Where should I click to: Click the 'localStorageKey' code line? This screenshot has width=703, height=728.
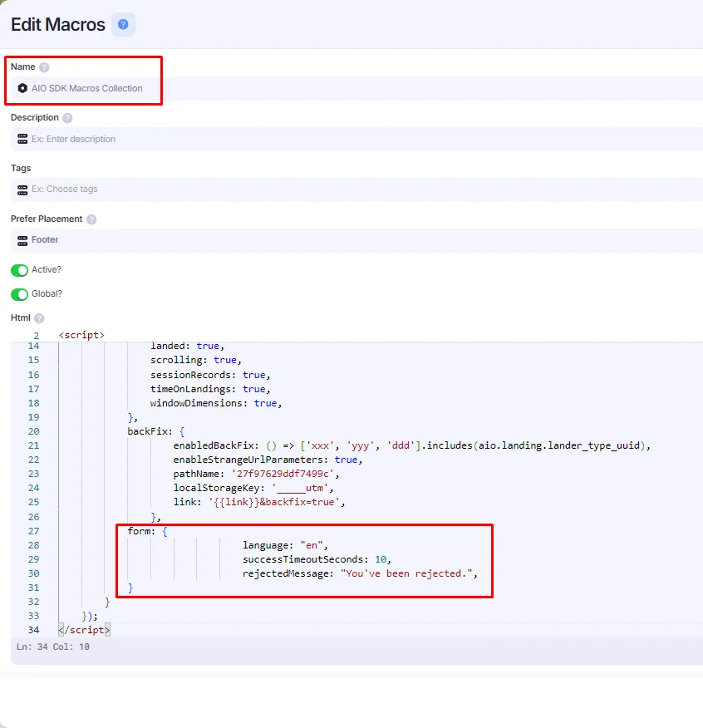253,488
